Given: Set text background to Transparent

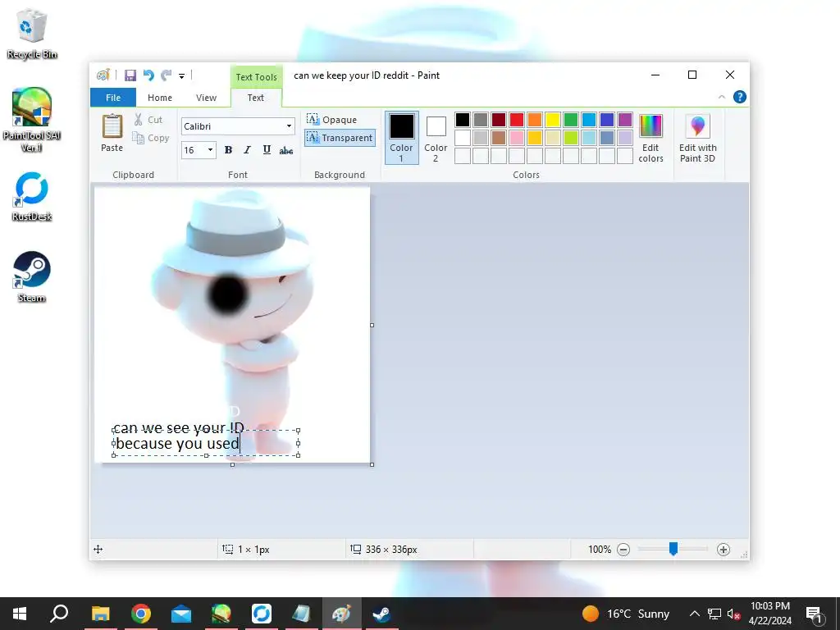Looking at the screenshot, I should (x=340, y=138).
